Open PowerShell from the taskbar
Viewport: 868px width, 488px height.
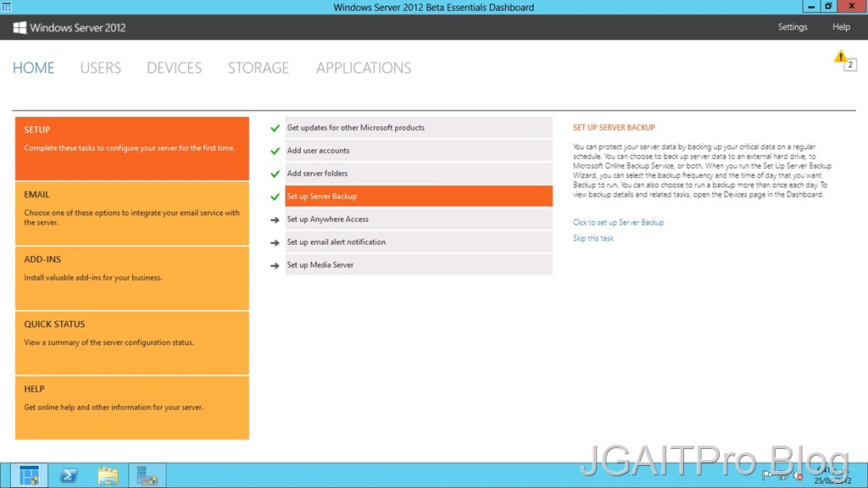69,475
